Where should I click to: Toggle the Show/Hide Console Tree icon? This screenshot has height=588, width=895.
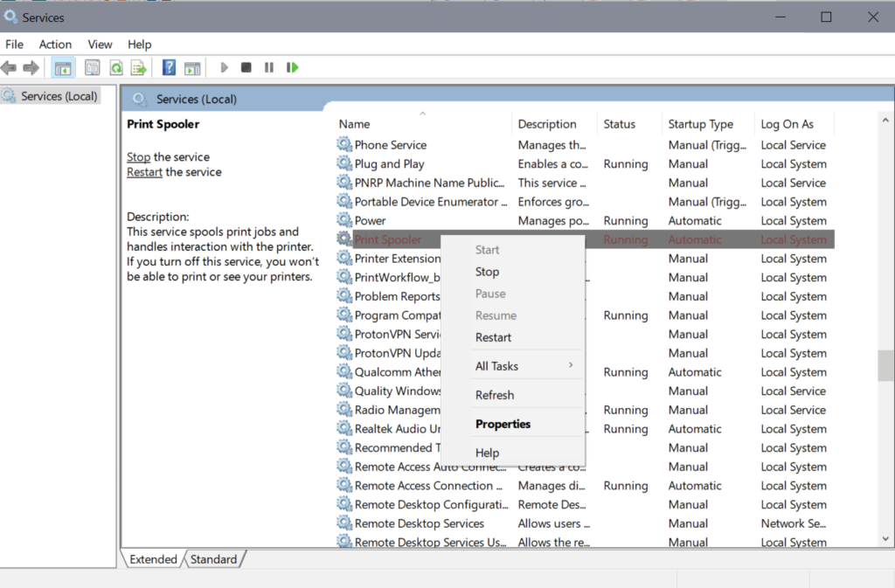[63, 67]
